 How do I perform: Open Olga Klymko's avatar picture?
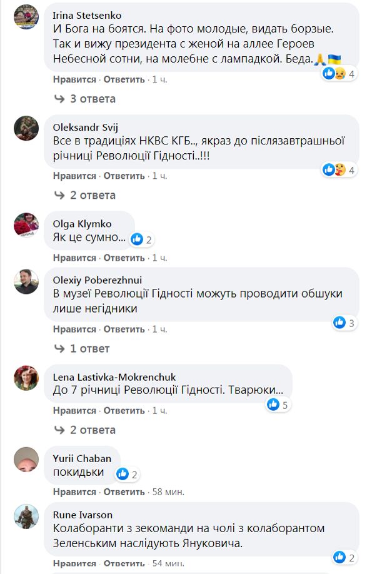click(26, 224)
